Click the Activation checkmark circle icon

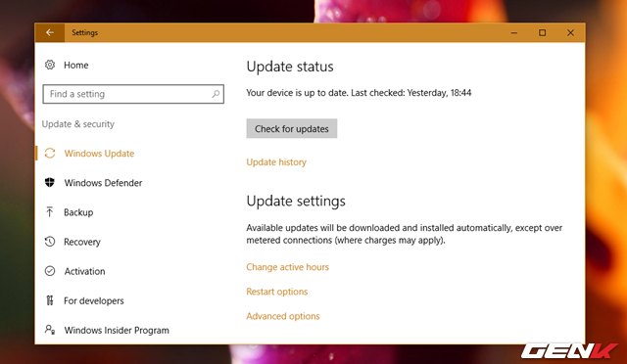coord(50,271)
